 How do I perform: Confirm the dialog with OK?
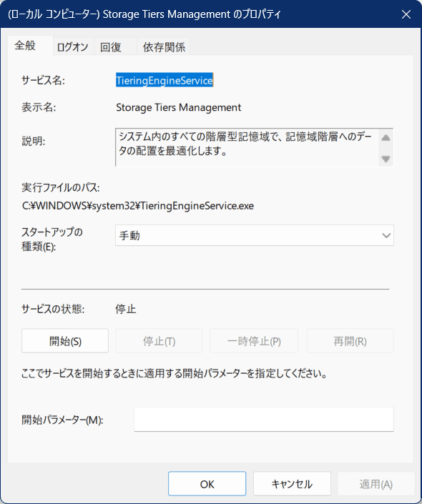207,484
